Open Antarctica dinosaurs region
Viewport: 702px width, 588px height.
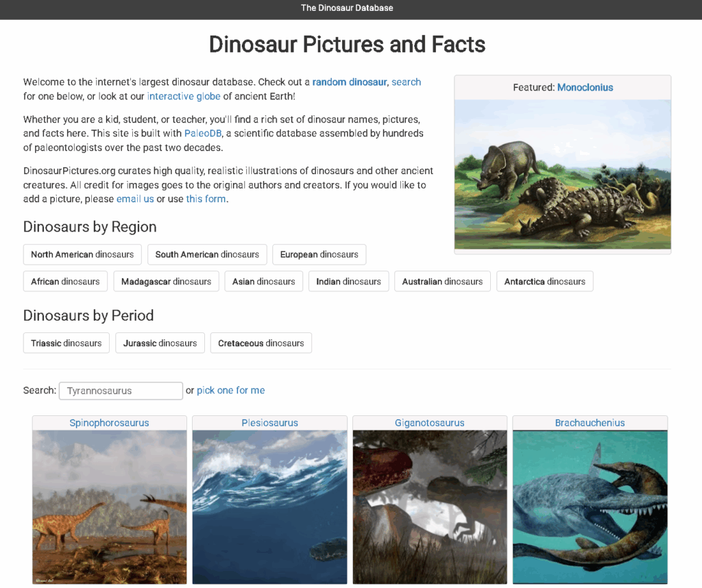click(x=544, y=282)
